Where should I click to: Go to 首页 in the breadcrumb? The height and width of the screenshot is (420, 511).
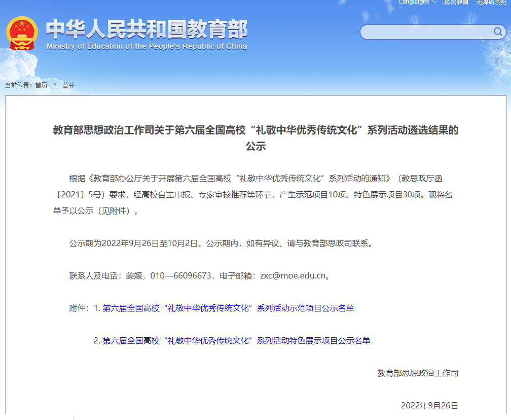click(x=41, y=85)
